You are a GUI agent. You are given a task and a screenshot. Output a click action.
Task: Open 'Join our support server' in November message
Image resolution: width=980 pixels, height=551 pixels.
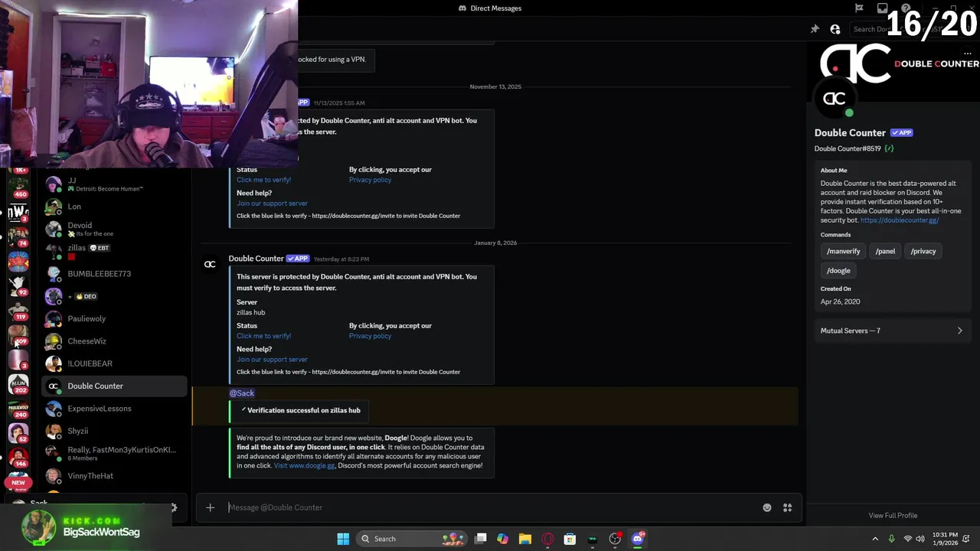pos(272,204)
